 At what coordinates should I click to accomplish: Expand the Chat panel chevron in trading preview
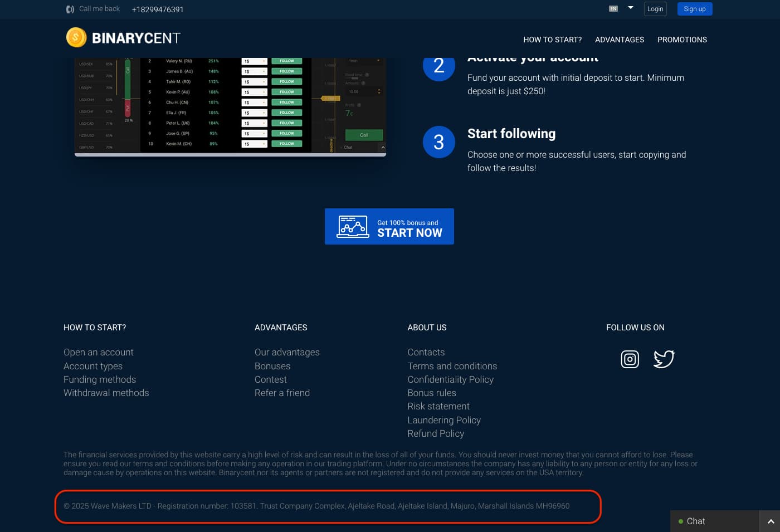click(383, 147)
